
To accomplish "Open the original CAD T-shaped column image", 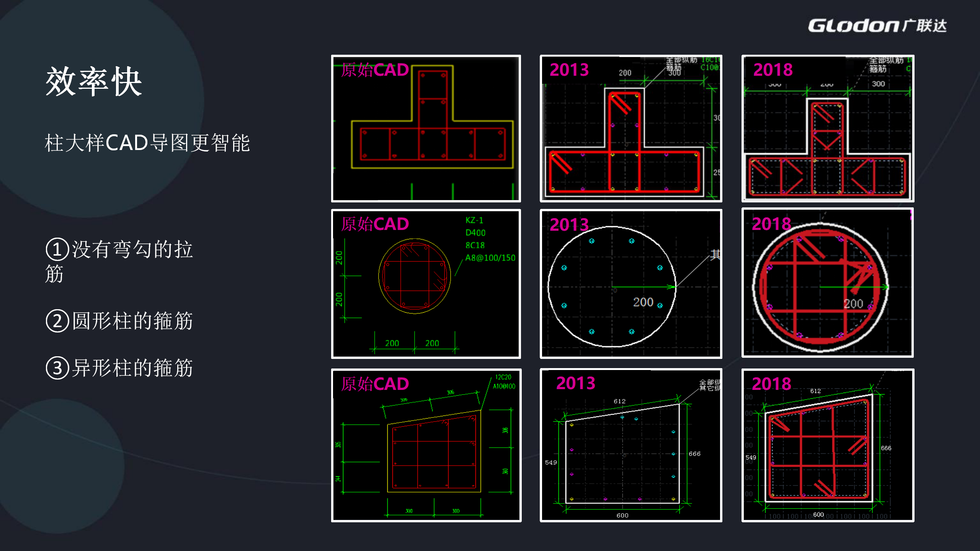I will tap(426, 129).
